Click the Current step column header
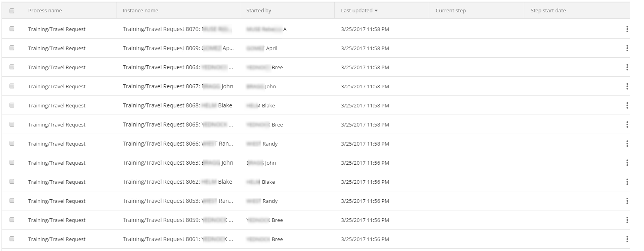The image size is (644, 251). [450, 11]
